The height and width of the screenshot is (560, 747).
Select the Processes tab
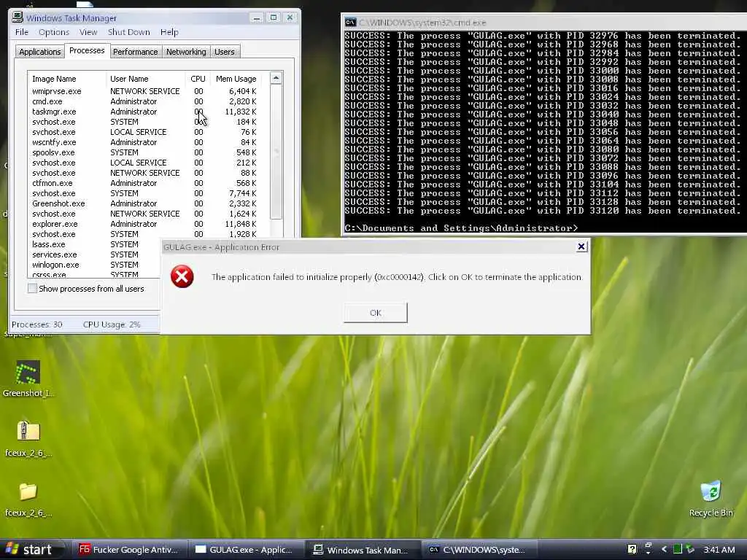(87, 50)
